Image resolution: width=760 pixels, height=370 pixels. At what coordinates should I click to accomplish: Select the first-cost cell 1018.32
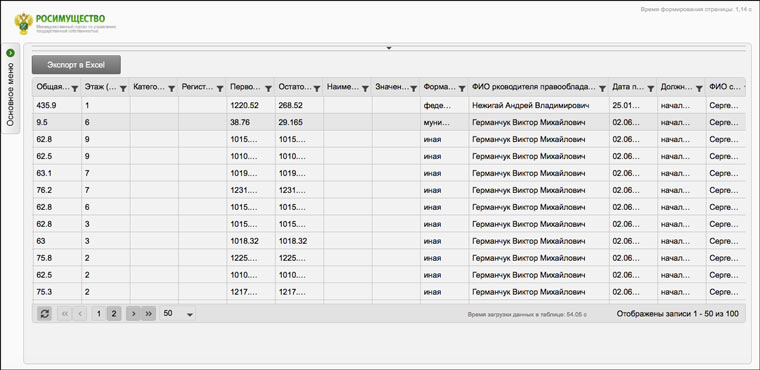[x=251, y=241]
